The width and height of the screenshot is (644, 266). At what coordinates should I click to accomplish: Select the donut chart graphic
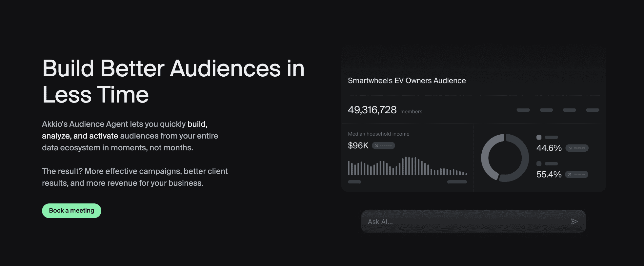tap(505, 158)
